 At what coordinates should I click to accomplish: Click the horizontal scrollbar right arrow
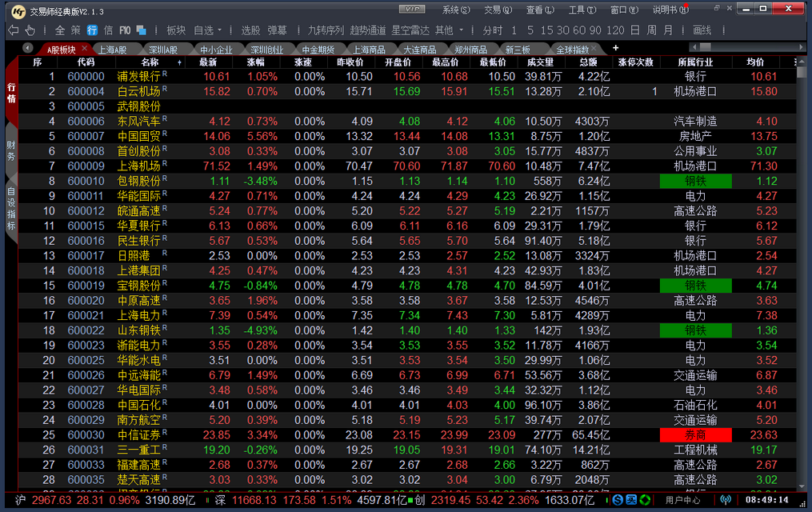click(x=801, y=47)
